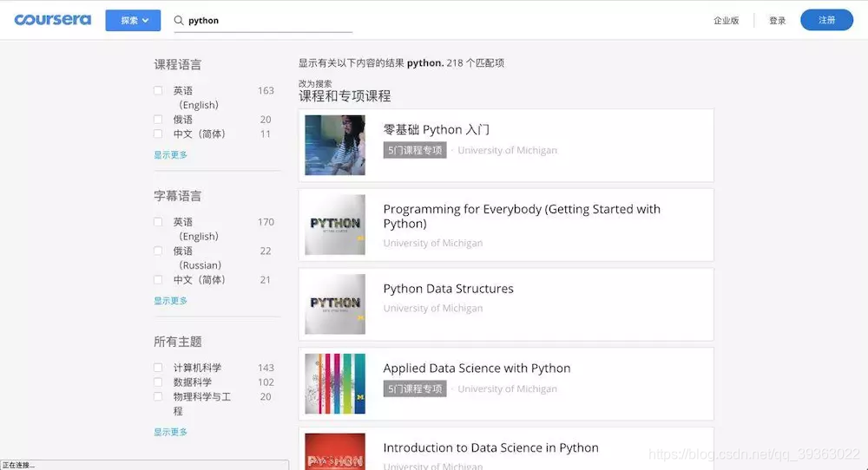Open Applied Data Science with Python title
This screenshot has width=868, height=470.
(x=477, y=369)
